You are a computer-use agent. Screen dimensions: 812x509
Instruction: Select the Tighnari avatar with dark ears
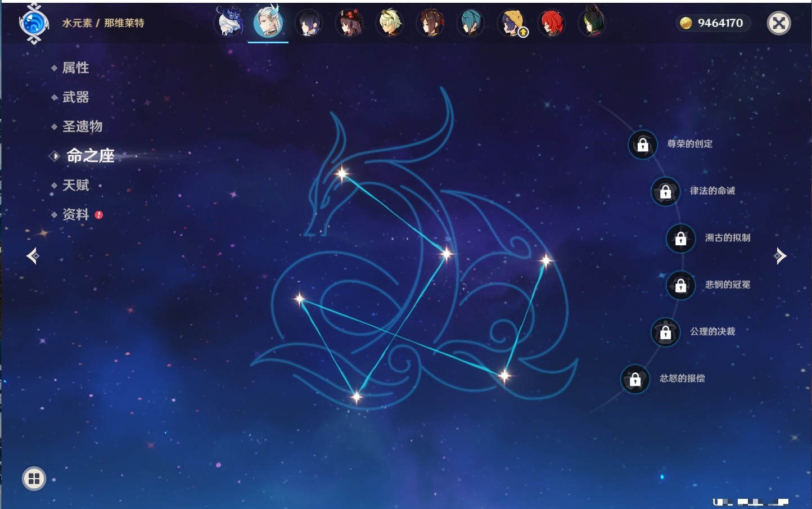pos(592,22)
